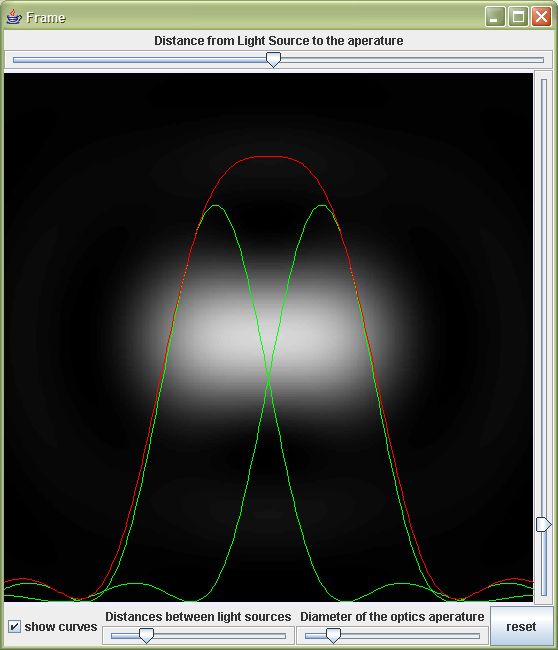This screenshot has height=650, width=558.
Task: Click the Java coffee cup icon in title bar
Action: click(14, 17)
